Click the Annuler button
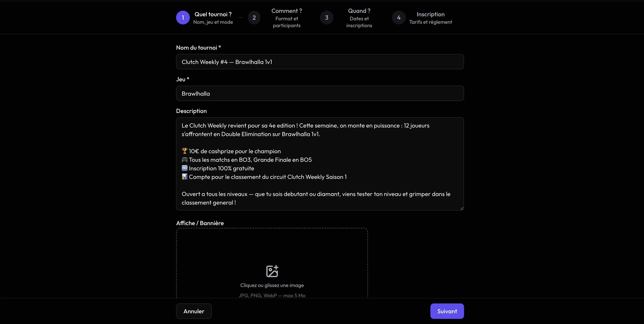The image size is (644, 324). click(x=194, y=311)
